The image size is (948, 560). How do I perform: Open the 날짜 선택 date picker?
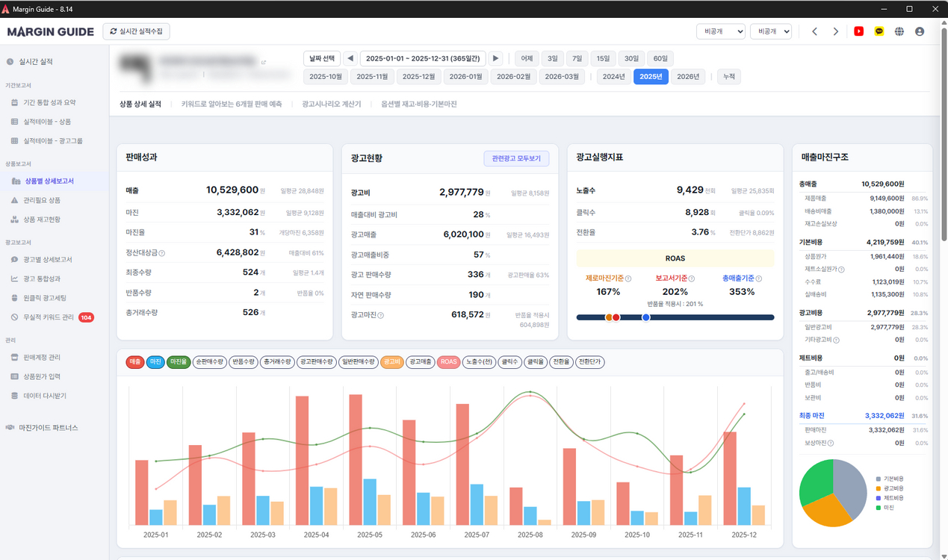tap(321, 58)
